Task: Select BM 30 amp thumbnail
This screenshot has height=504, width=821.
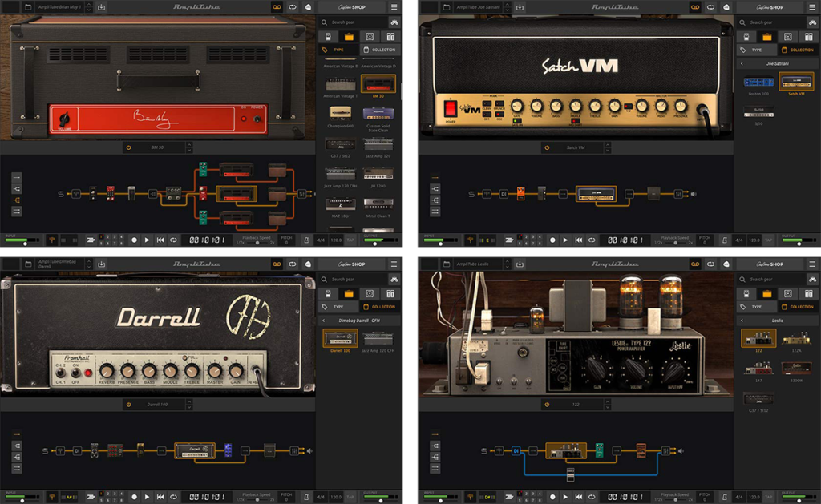Action: tap(378, 84)
